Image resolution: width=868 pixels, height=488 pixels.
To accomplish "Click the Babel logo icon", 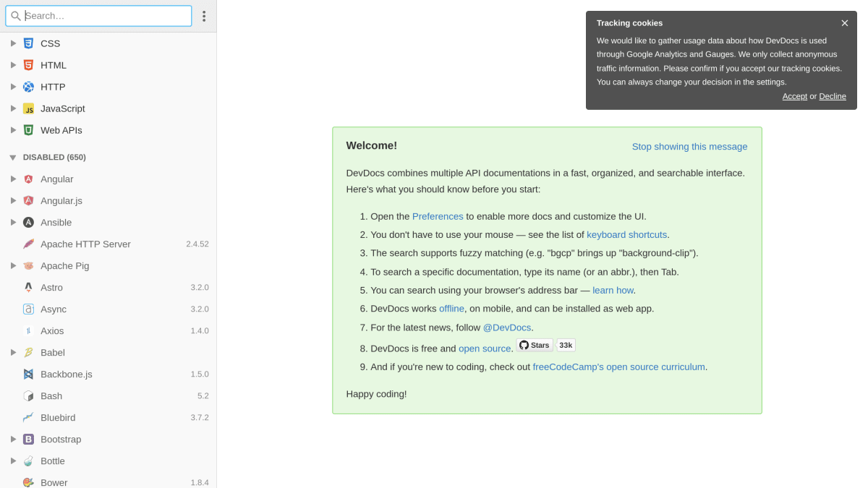I will (x=28, y=353).
